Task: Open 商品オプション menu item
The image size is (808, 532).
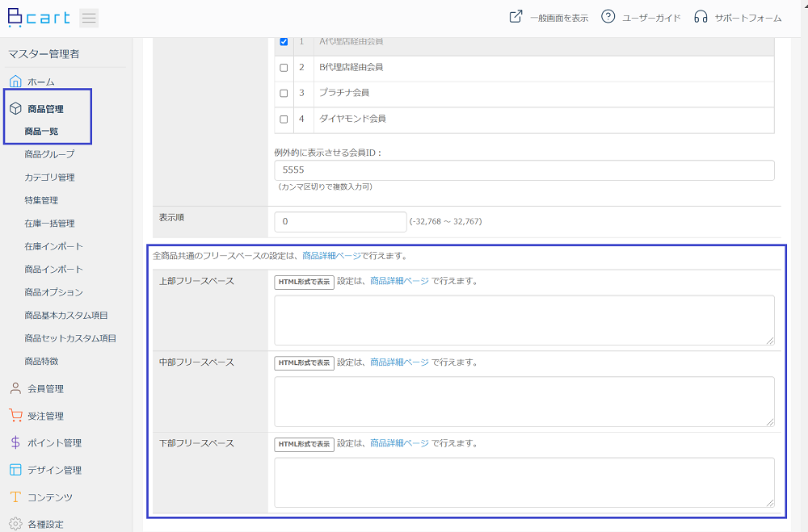Action: coord(53,292)
